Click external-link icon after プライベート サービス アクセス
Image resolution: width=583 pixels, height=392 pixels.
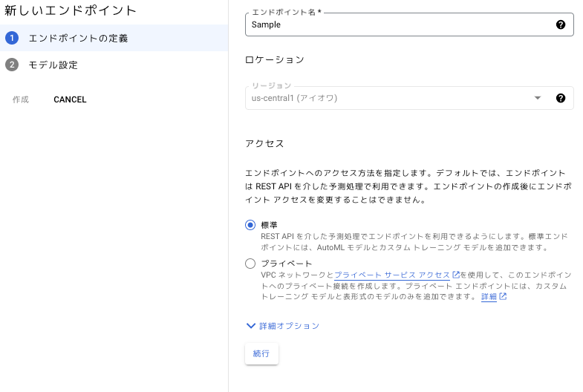click(455, 275)
